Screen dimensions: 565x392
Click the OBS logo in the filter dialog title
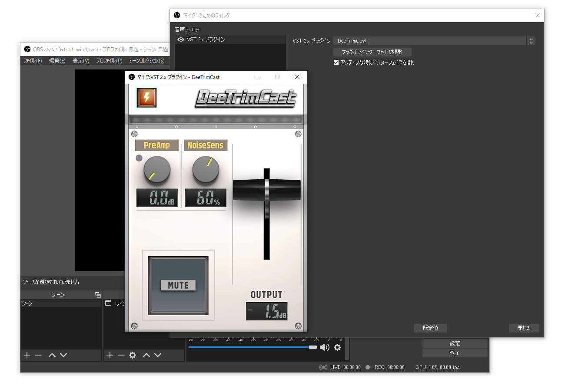pos(177,15)
